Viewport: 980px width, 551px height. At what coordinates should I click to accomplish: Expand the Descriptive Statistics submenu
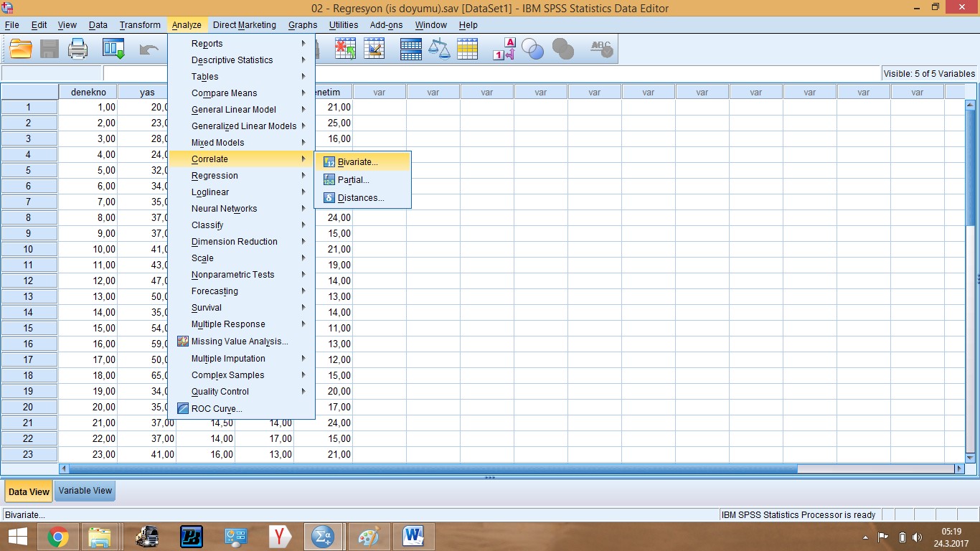click(241, 60)
